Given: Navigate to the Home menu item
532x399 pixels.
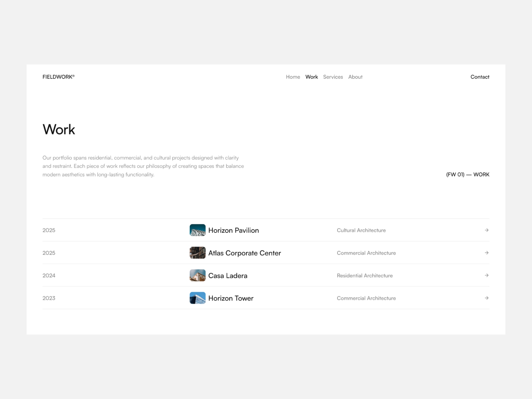Looking at the screenshot, I should point(293,77).
